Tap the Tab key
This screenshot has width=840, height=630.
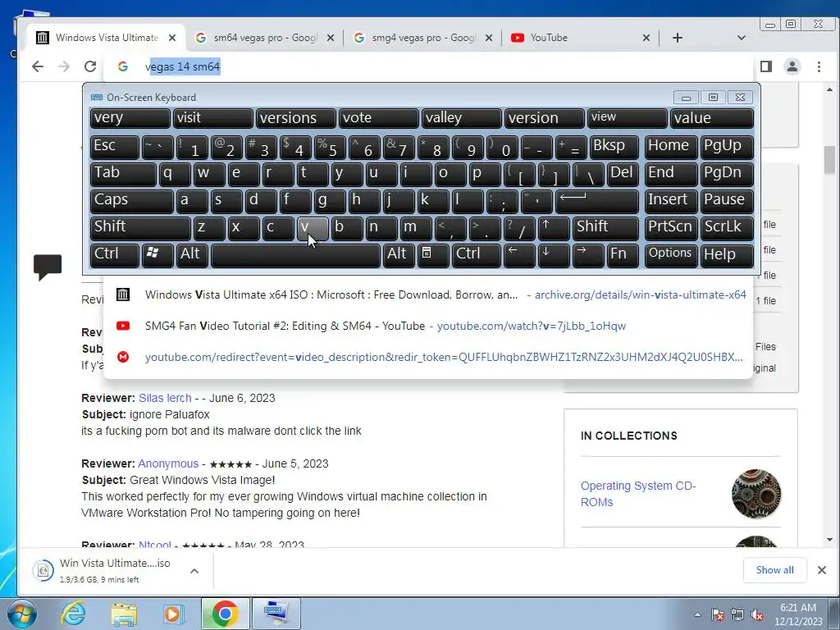tap(123, 174)
